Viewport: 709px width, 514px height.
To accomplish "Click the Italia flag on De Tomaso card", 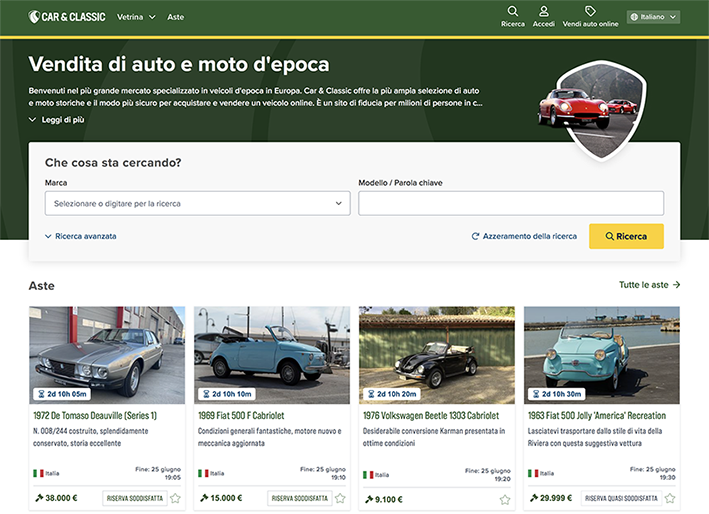I will coord(38,473).
